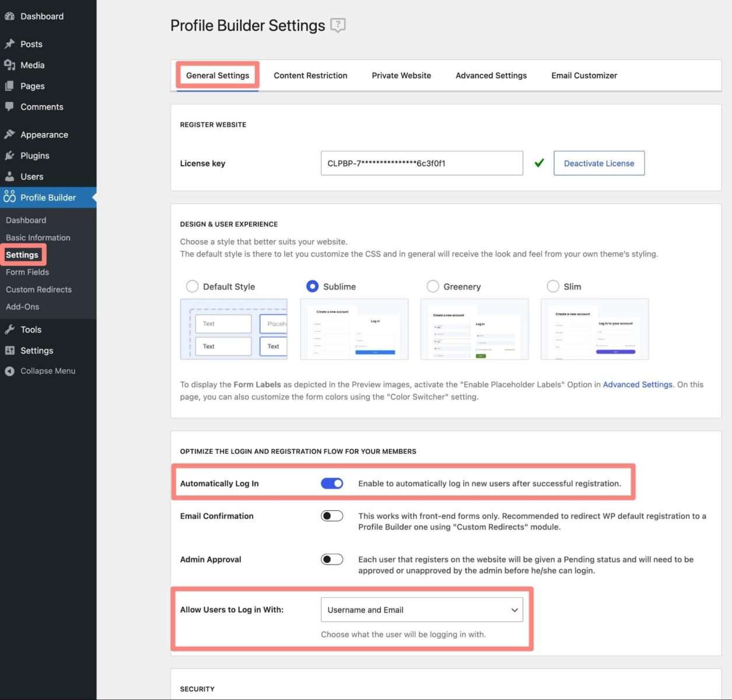Switch to the General Settings tab
This screenshot has width=732, height=700.
[218, 75]
